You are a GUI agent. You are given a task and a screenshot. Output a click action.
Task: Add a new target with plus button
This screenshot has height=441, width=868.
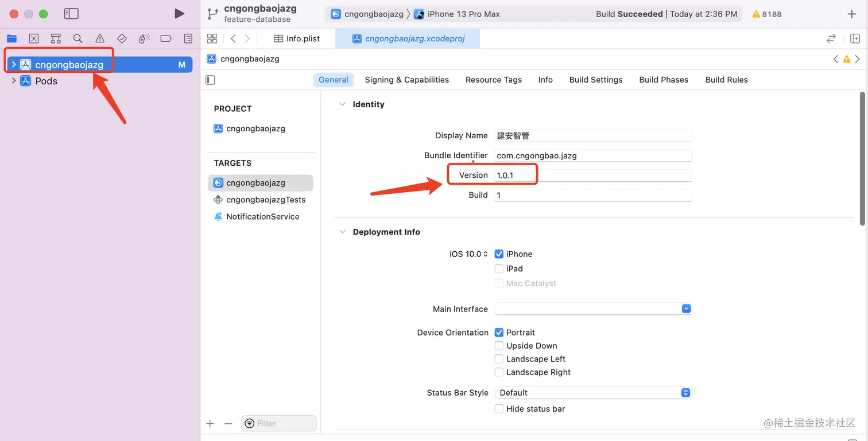pos(210,423)
